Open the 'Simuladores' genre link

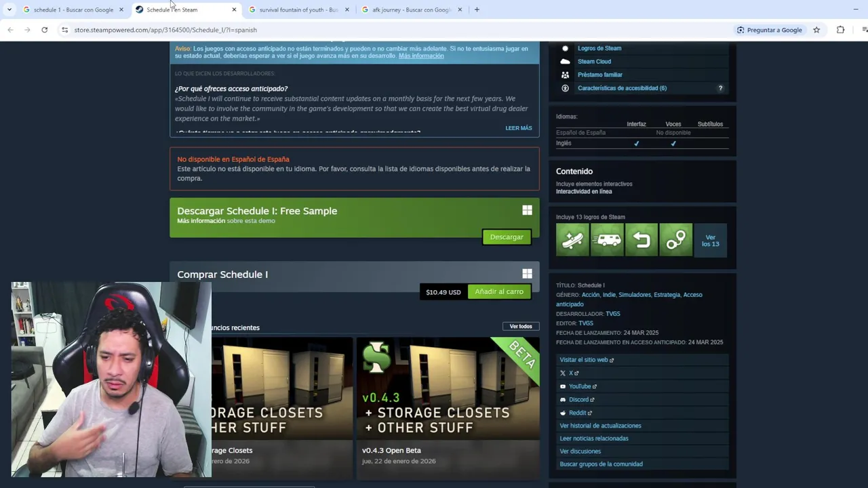click(634, 295)
